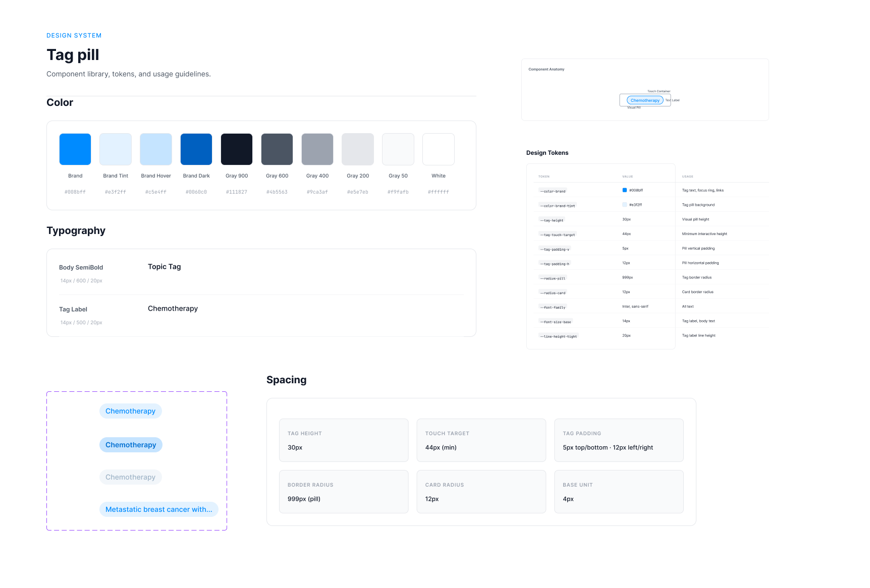Click the 'Pill horizontal padding' usage text
The image size is (870, 588).
pyautogui.click(x=700, y=263)
